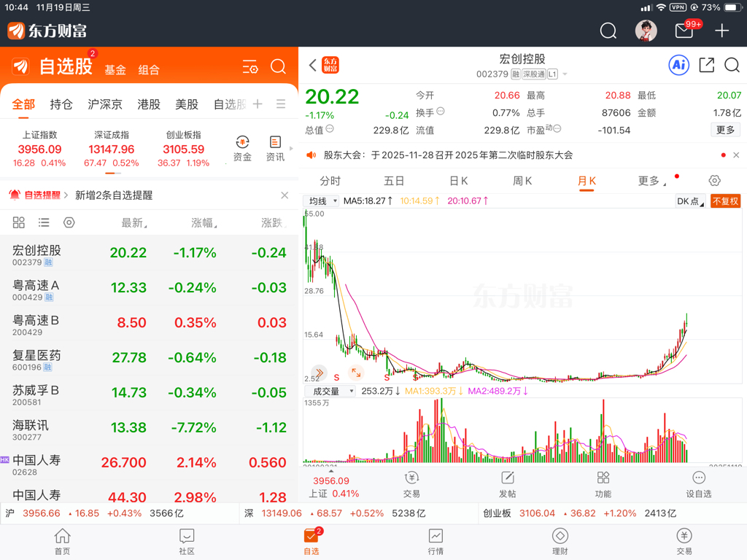Screen dimensions: 747x560
Task: Open 行情 market tab
Action: [436, 542]
